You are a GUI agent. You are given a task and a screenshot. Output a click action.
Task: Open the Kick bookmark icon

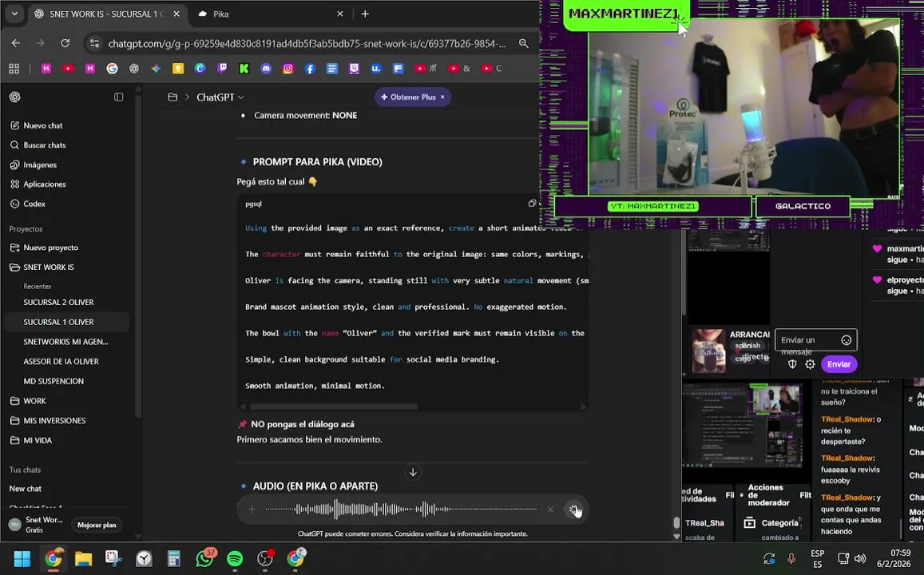coord(244,69)
